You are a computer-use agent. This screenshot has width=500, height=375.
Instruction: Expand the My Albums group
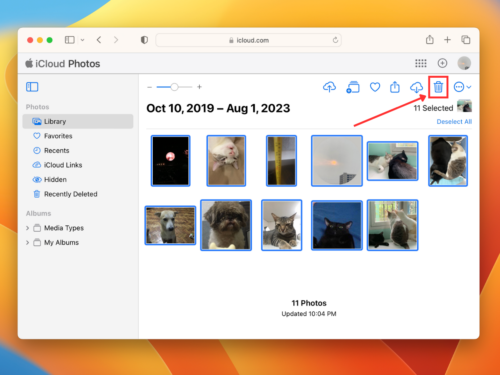[27, 242]
